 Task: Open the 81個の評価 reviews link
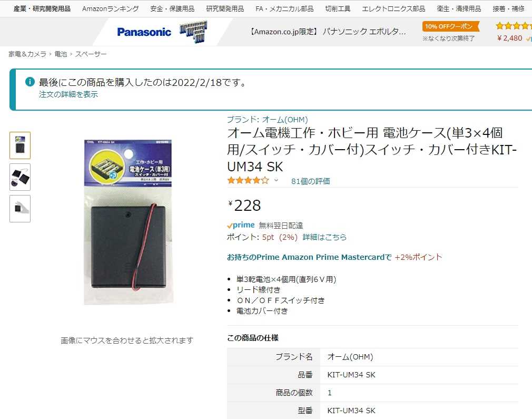coord(310,181)
